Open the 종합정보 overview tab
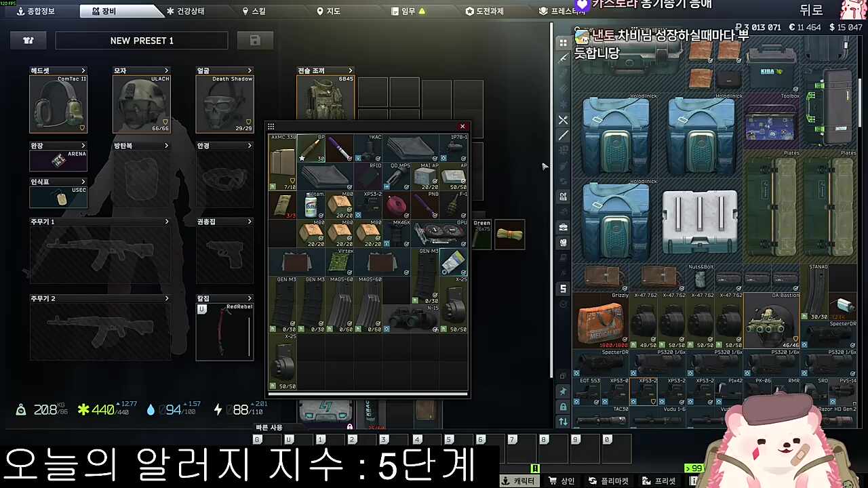The width and height of the screenshot is (868, 488). tap(35, 12)
